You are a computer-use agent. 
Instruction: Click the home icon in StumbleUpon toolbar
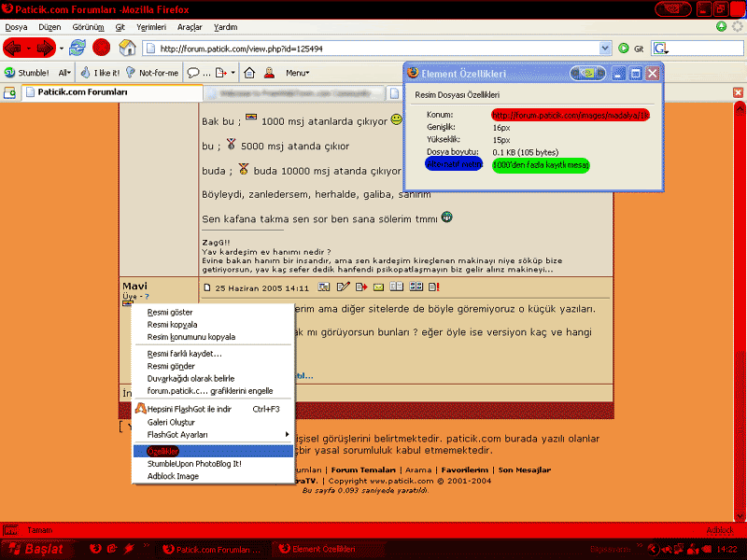click(x=249, y=72)
